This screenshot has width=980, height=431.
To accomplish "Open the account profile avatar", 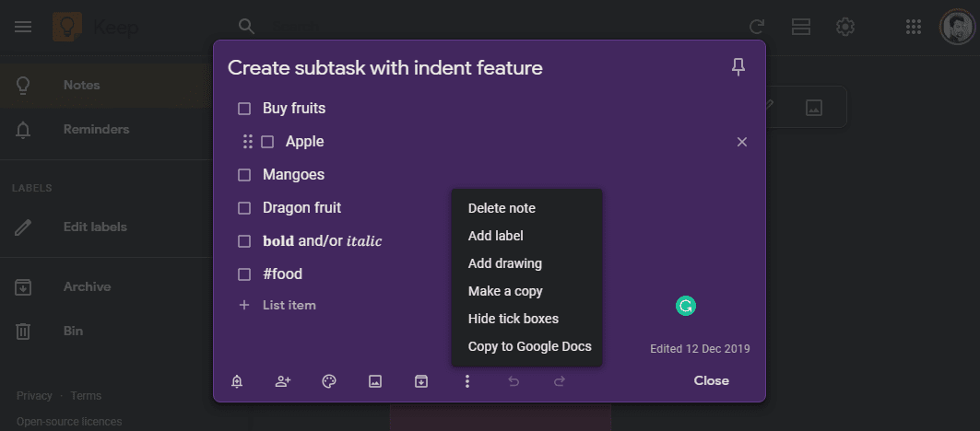I will (x=957, y=27).
